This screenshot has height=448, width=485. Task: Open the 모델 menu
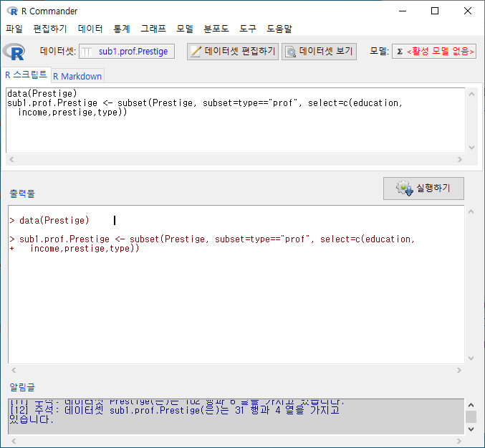[185, 29]
